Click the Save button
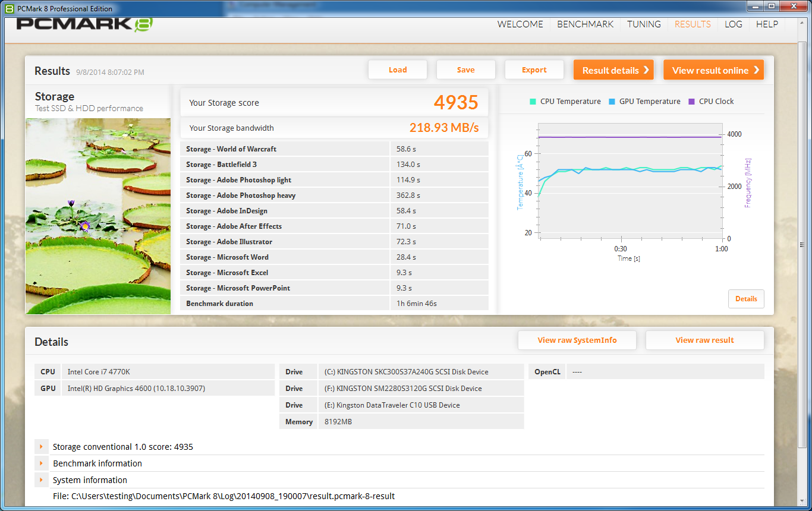This screenshot has height=511, width=812. tap(466, 70)
